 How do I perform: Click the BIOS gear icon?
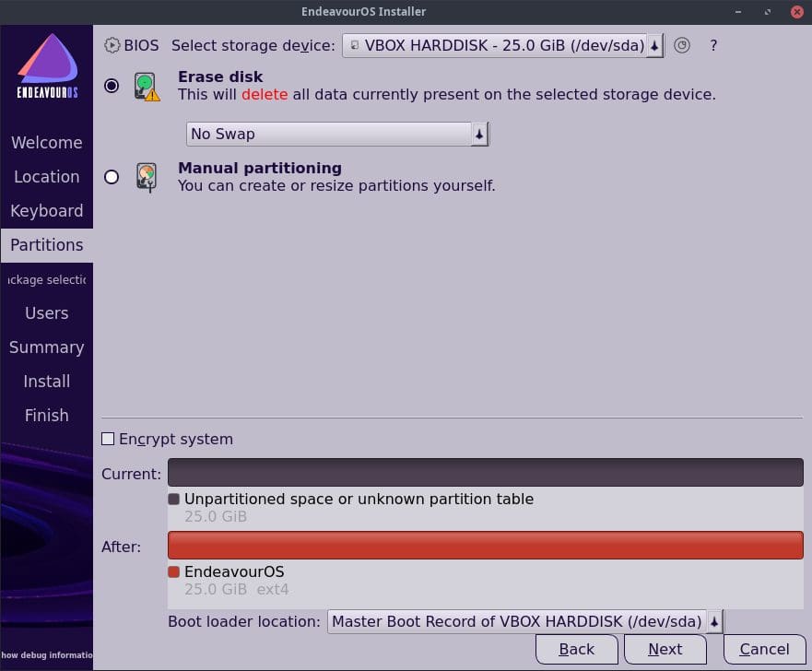(112, 45)
